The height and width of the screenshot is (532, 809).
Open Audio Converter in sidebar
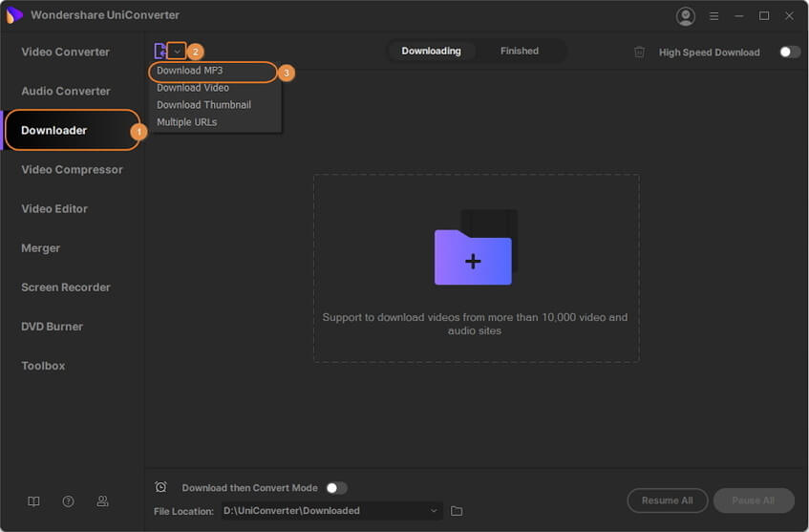(x=66, y=92)
